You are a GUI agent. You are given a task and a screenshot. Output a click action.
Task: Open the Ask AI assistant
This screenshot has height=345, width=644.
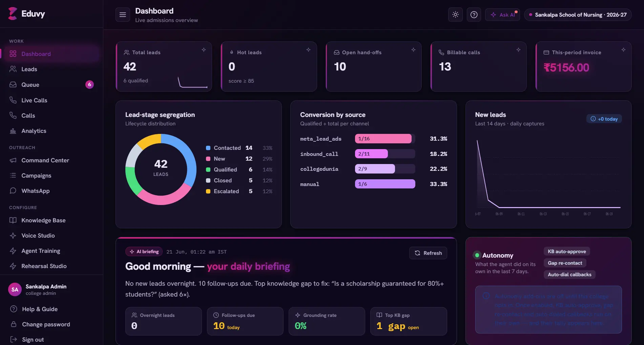point(503,15)
